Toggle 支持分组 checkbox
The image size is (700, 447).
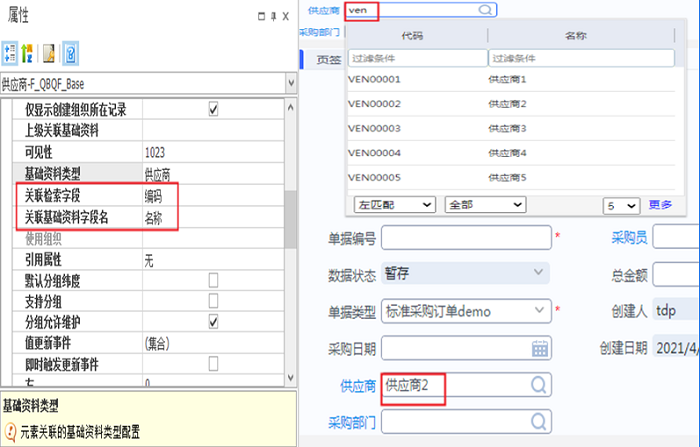[213, 301]
